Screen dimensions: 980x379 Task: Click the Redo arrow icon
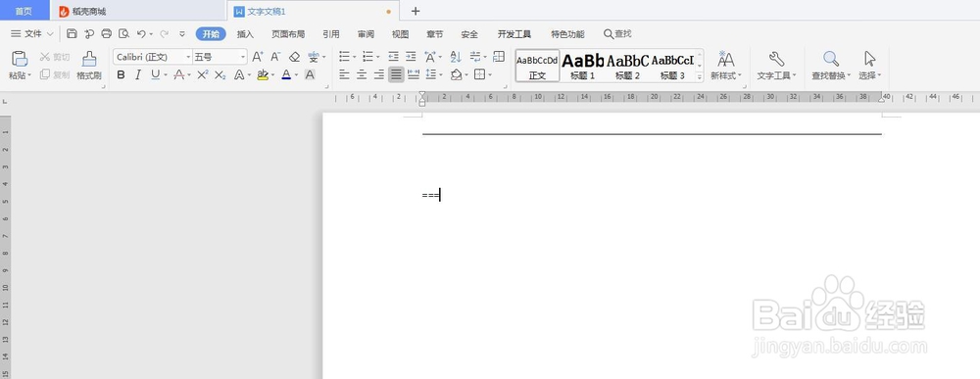coord(165,33)
